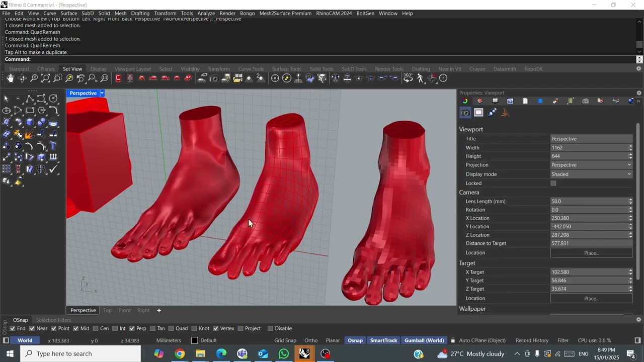Enable the Tan osnap checkbox

[152, 329]
